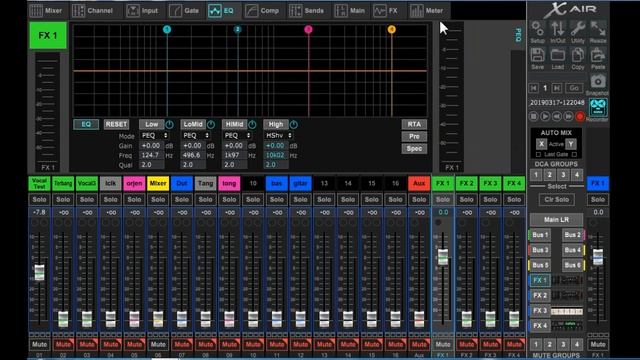Take a Snapshot with the camera icon
The height and width of the screenshot is (360, 640).
(598, 82)
